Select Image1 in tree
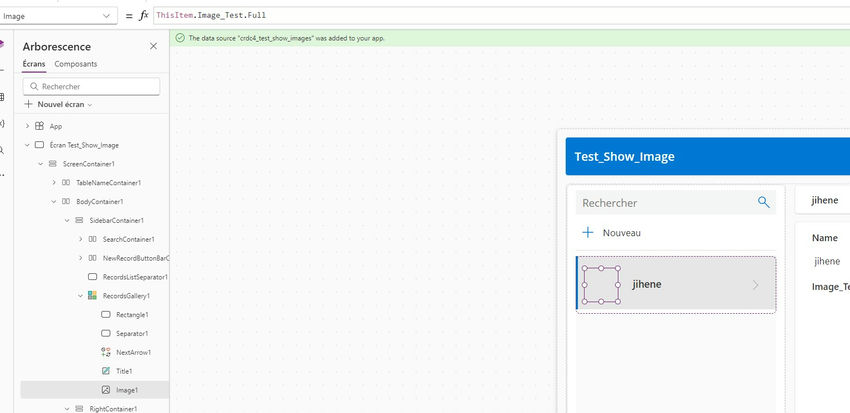This screenshot has width=850, height=413. 127,390
